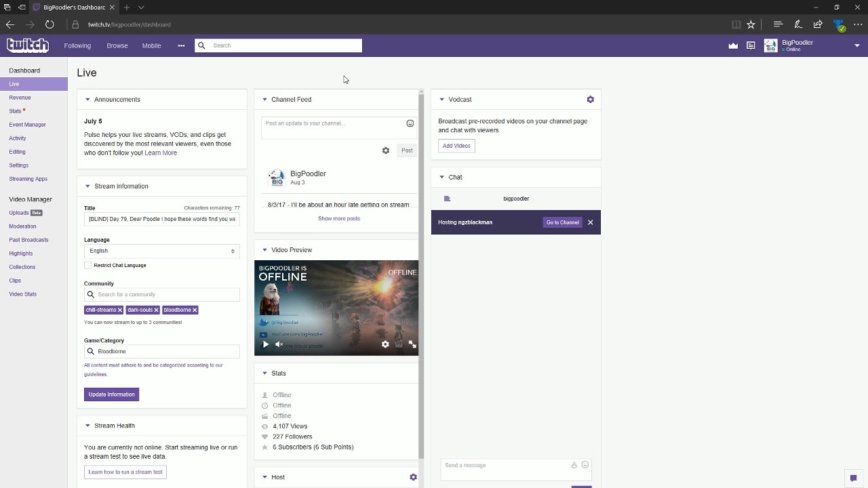Select Stats in dashboard sidebar

pos(15,111)
